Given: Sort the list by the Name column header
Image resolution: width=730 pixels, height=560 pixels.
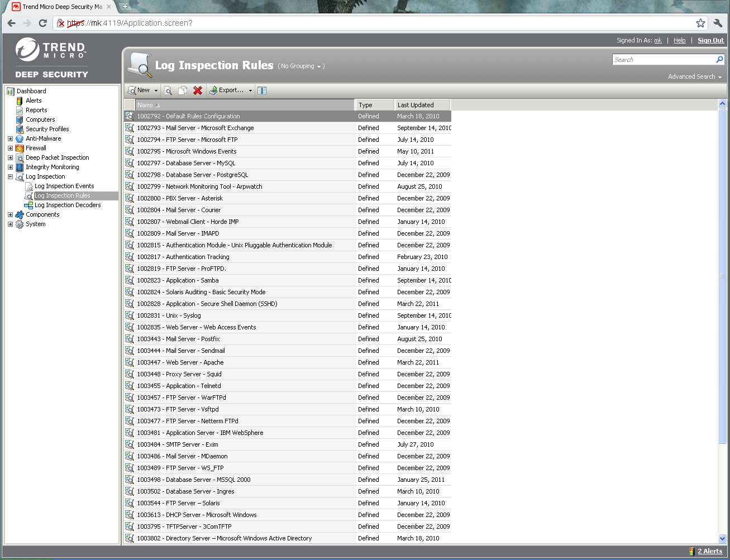Looking at the screenshot, I should (x=245, y=105).
